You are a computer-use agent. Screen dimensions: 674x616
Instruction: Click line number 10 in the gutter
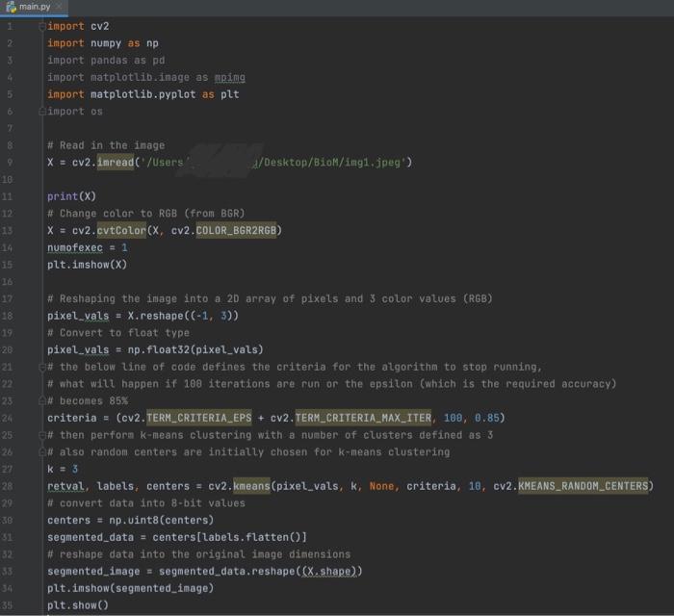(x=8, y=180)
